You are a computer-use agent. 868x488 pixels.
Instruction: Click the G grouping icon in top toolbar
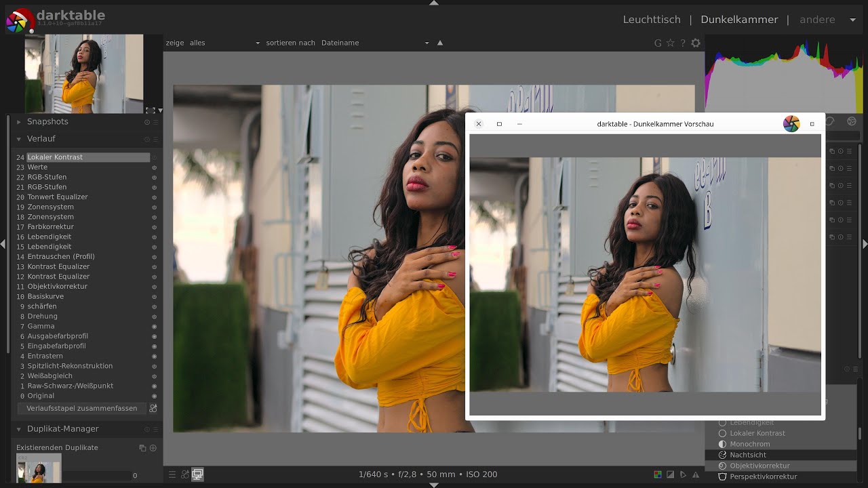[658, 43]
